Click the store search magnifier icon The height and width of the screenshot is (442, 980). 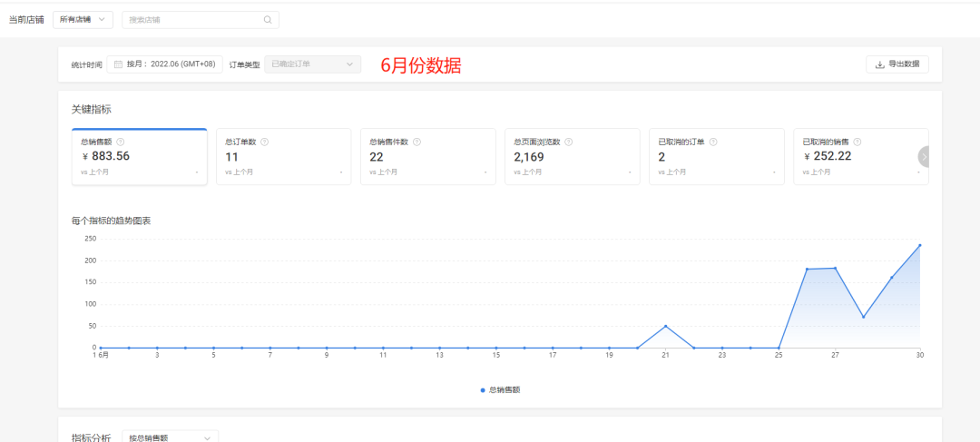(268, 19)
